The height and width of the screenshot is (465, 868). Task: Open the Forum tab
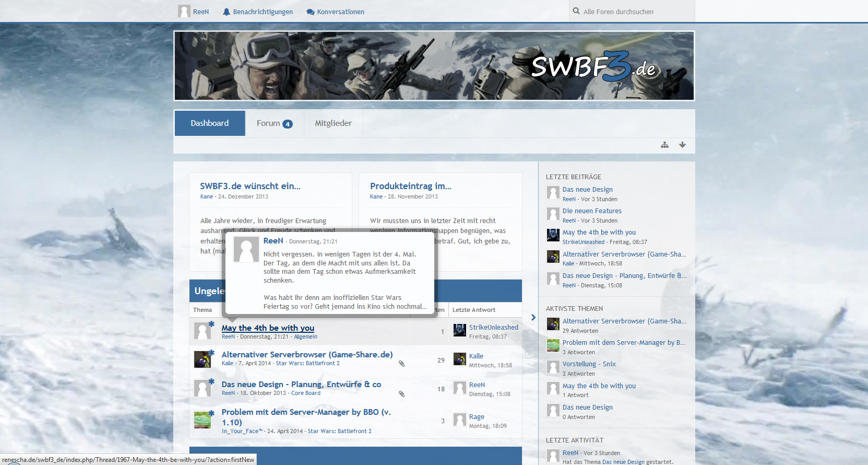pyautogui.click(x=275, y=123)
